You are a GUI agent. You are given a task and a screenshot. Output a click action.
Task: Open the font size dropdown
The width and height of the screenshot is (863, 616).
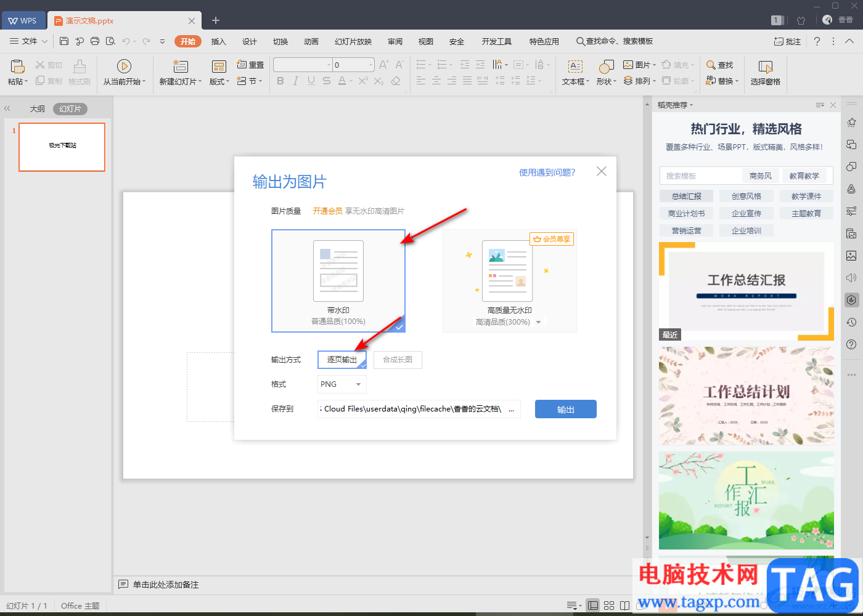click(370, 65)
